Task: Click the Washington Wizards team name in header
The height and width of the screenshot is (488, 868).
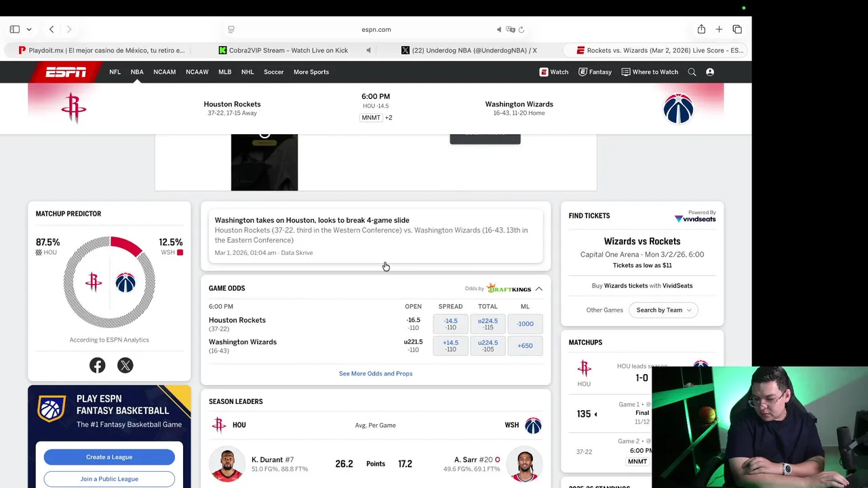Action: click(519, 104)
